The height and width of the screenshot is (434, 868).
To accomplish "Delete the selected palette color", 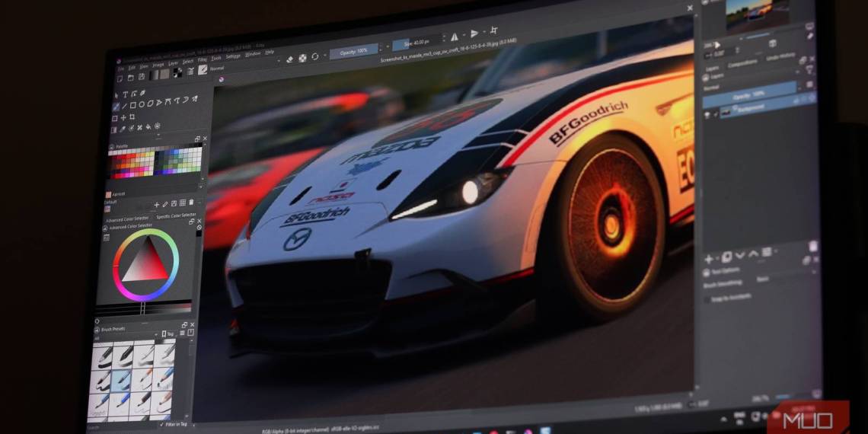I will tap(191, 202).
